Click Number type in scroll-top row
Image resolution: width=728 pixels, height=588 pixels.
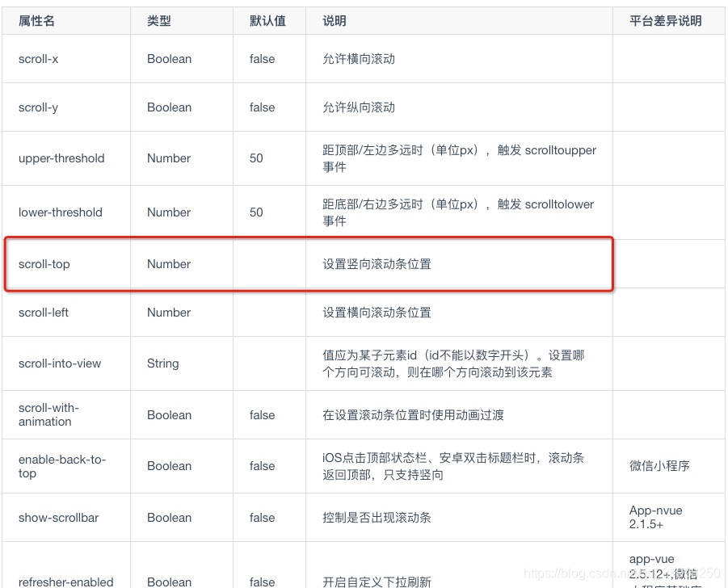point(169,264)
